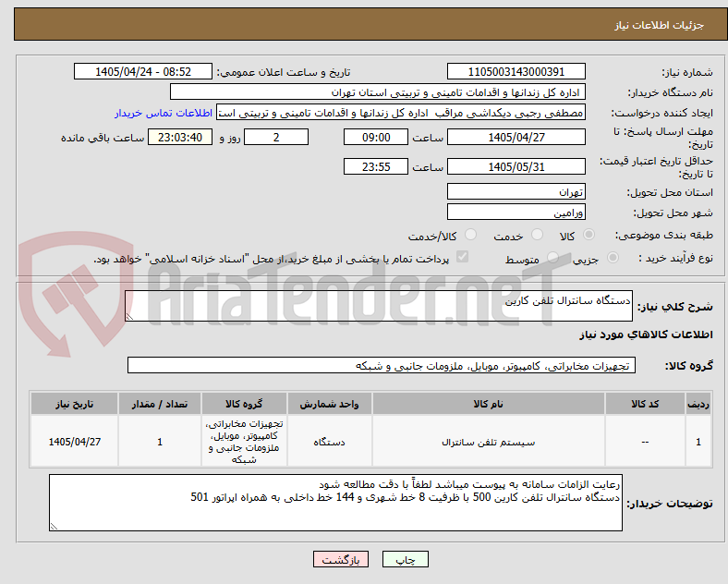Viewport: 728px width, 584px height.
Task: Click the اطلاعات کالاهای مورد نیاز heading
Action: (x=646, y=335)
